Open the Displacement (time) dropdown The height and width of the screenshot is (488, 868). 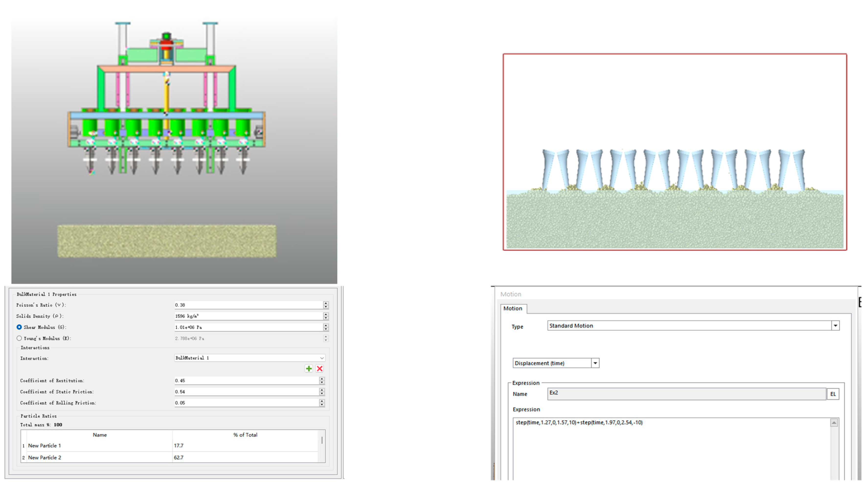595,363
